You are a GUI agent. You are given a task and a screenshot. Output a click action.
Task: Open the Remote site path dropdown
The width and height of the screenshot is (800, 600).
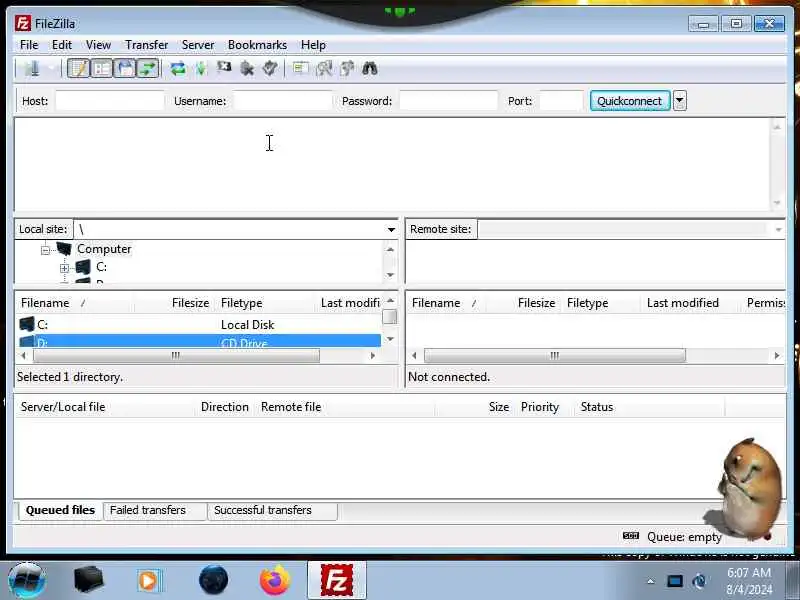[x=779, y=230]
